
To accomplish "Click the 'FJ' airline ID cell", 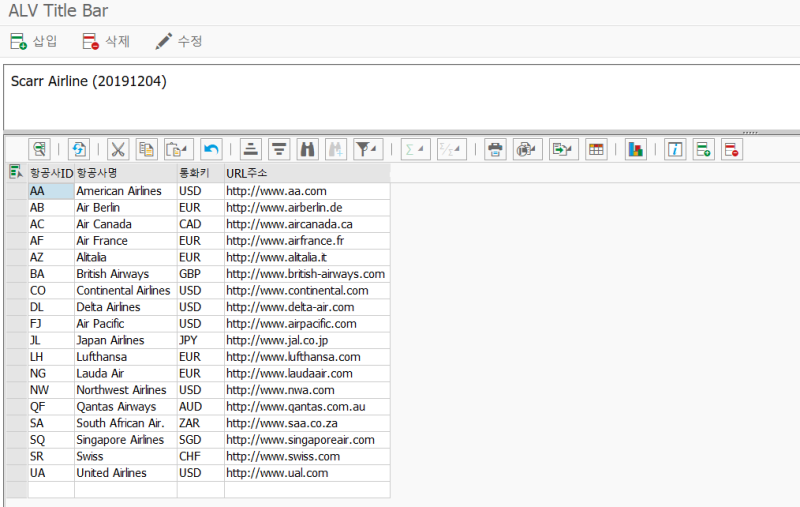I will [x=51, y=323].
